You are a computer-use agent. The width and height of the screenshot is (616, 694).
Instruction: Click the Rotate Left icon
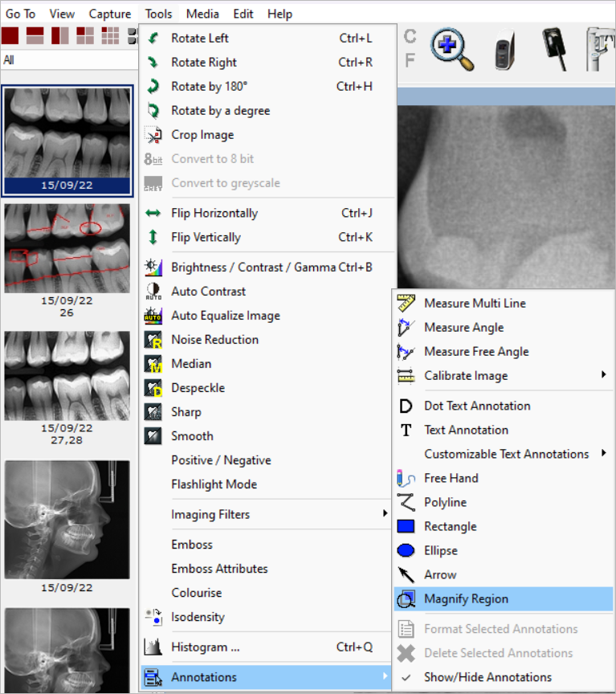(x=153, y=38)
